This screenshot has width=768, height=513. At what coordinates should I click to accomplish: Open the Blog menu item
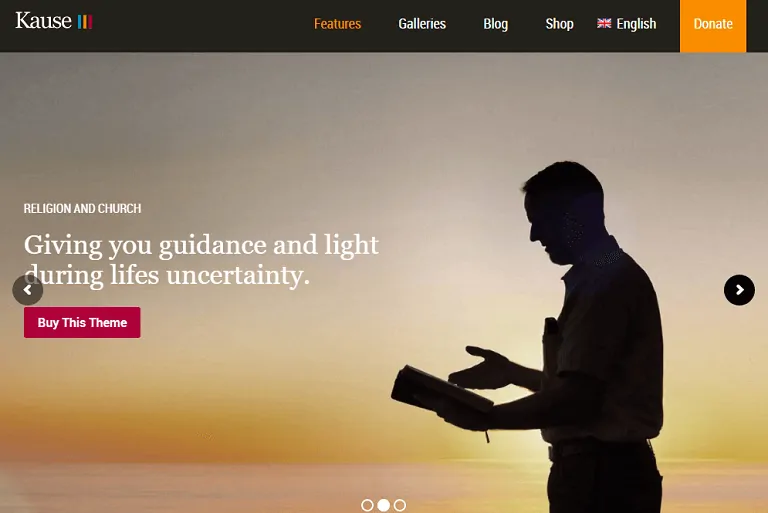(x=496, y=24)
